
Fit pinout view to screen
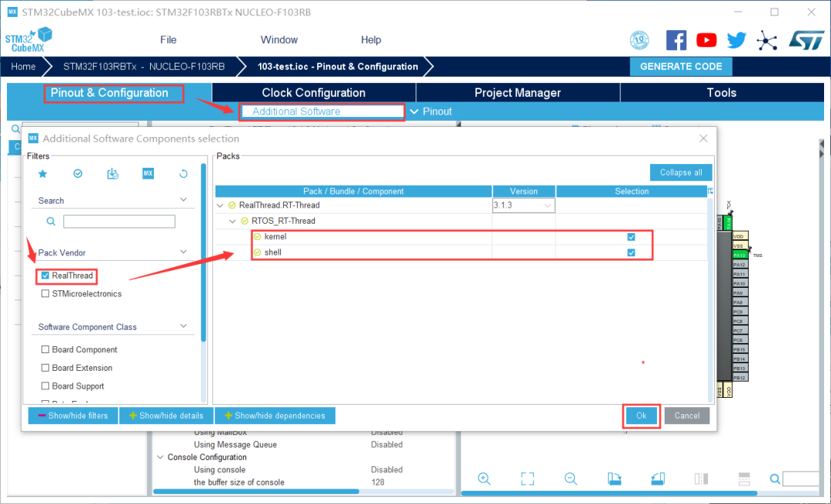click(x=527, y=479)
